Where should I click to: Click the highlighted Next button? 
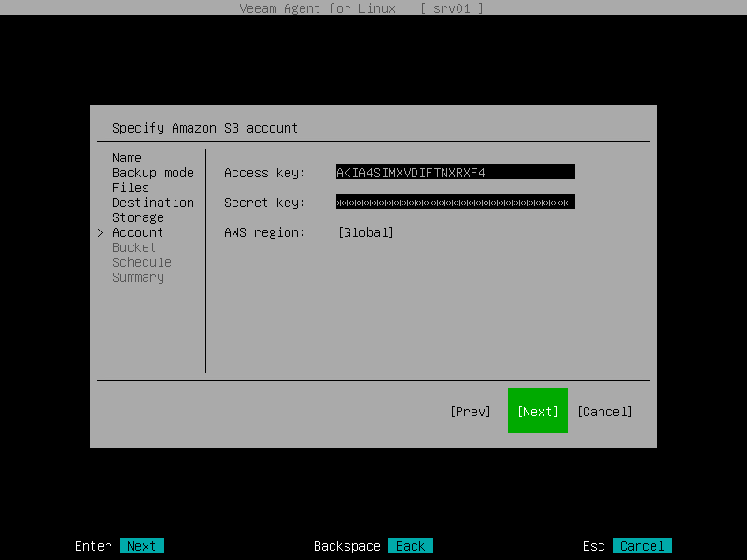[537, 411]
